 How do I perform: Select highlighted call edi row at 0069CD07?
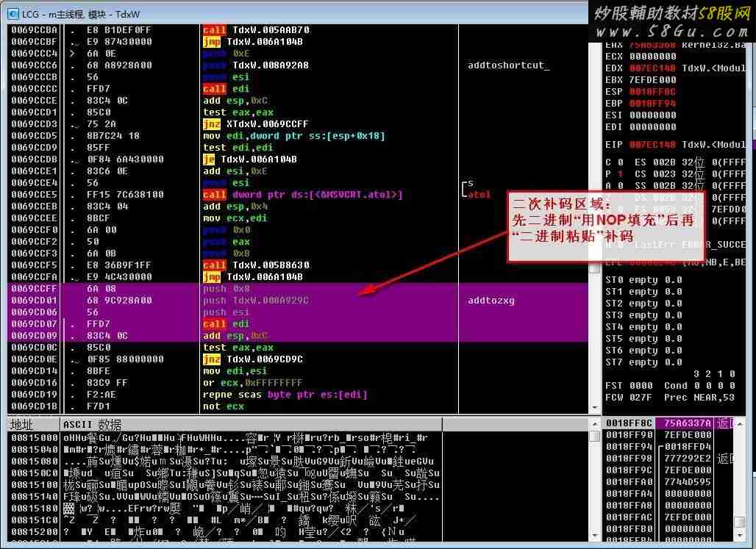click(298, 324)
